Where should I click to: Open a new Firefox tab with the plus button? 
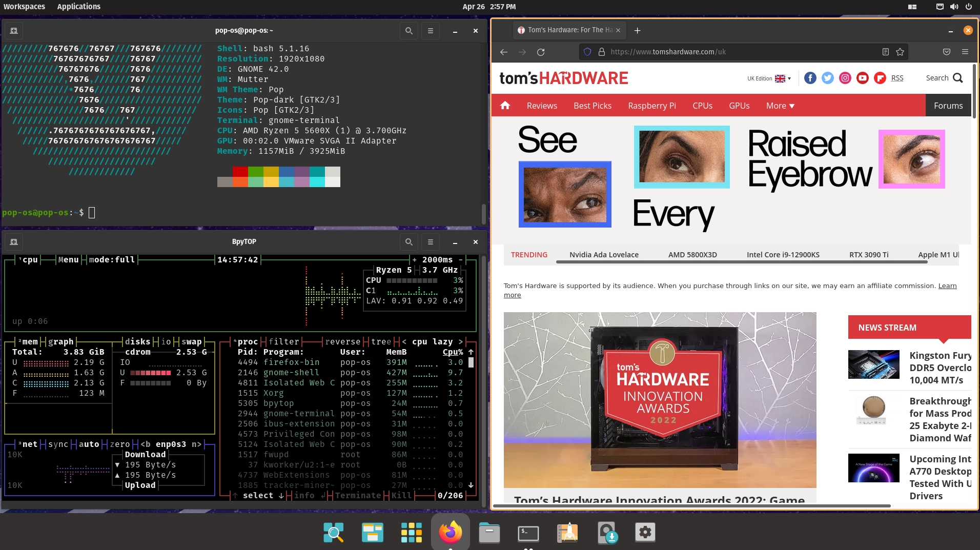pyautogui.click(x=637, y=30)
